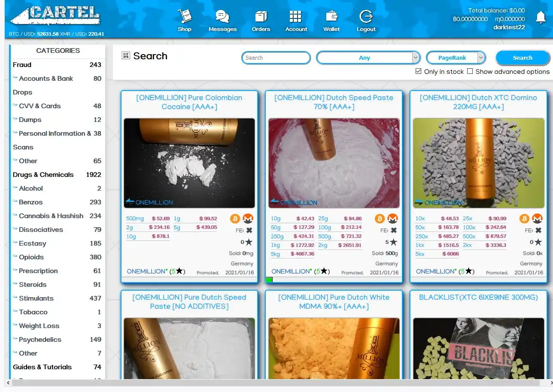Go to the Orders box icon
This screenshot has height=392, width=553.
[x=261, y=17]
